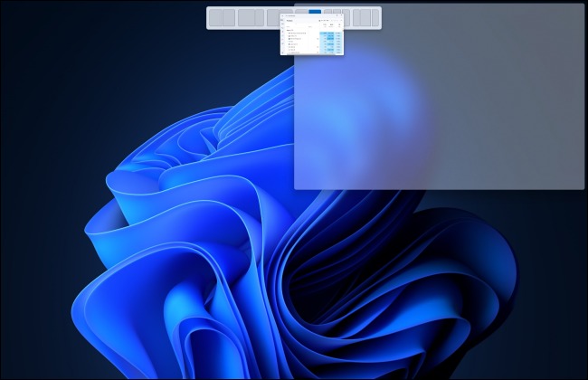Sort by Memory column header in Task Manager
The width and height of the screenshot is (588, 380).
[x=331, y=25]
